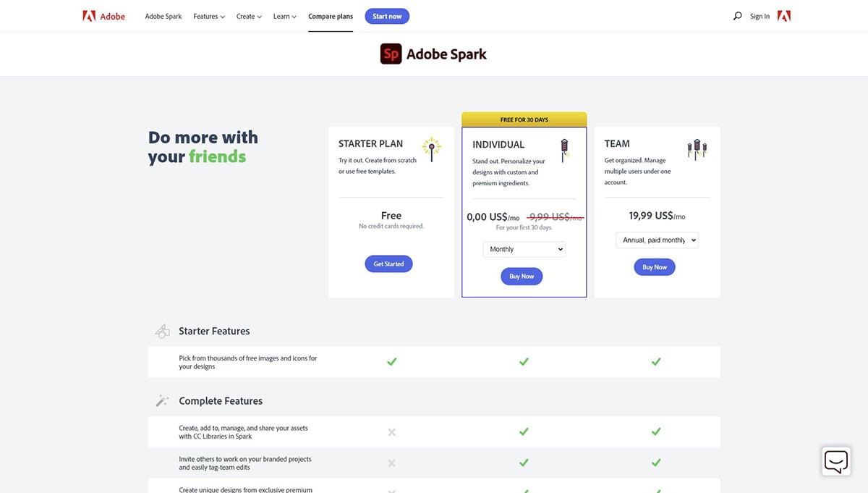The width and height of the screenshot is (868, 493).
Task: Click the Complete Features magic wand icon
Action: point(162,401)
